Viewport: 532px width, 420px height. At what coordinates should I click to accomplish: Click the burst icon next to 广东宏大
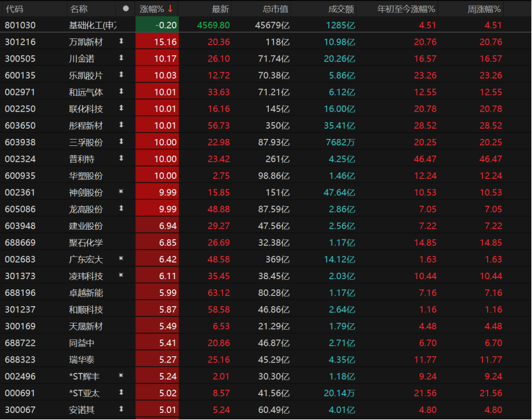121,259
